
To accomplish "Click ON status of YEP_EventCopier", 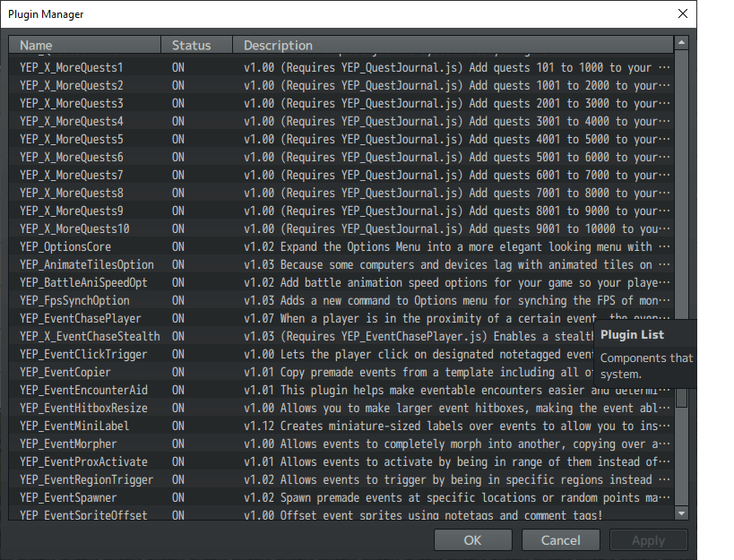I will [177, 372].
